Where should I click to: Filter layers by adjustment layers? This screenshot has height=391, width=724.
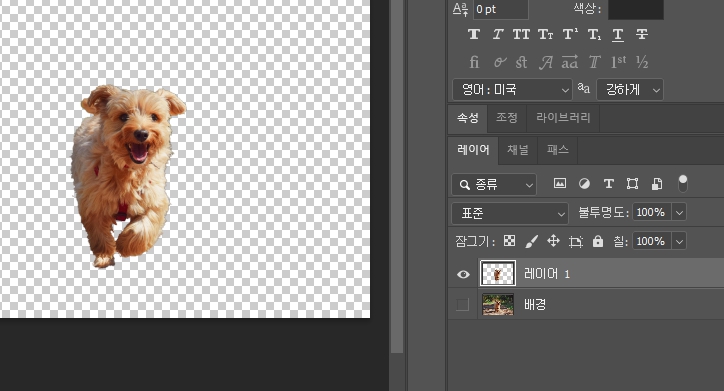584,184
